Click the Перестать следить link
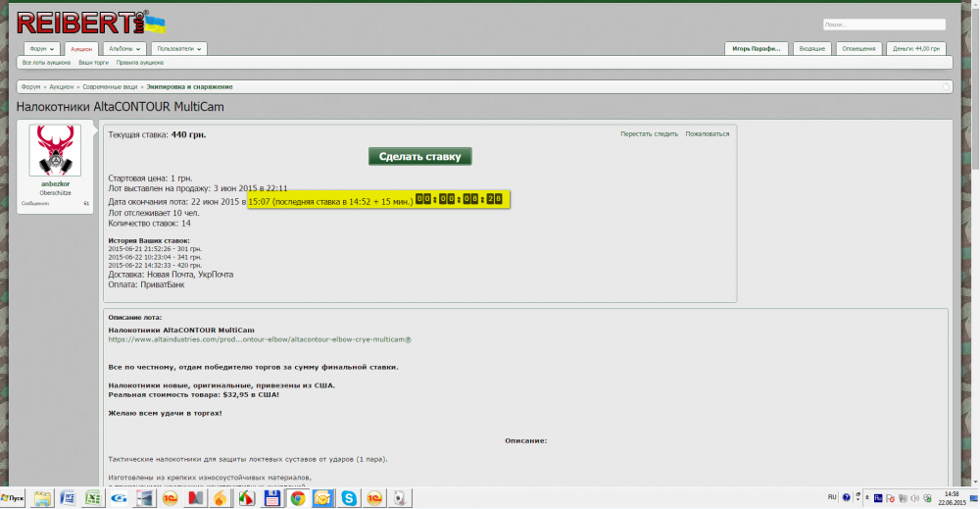This screenshot has height=509, width=980. [649, 133]
